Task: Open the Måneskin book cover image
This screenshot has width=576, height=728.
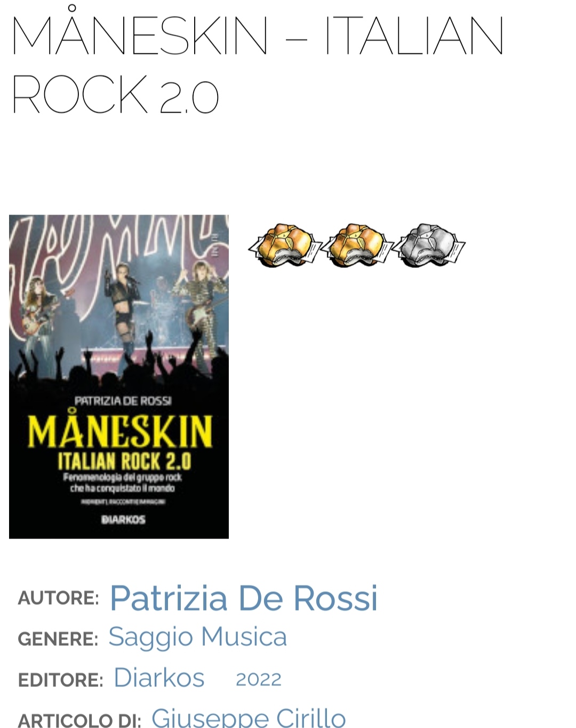Action: 119,377
